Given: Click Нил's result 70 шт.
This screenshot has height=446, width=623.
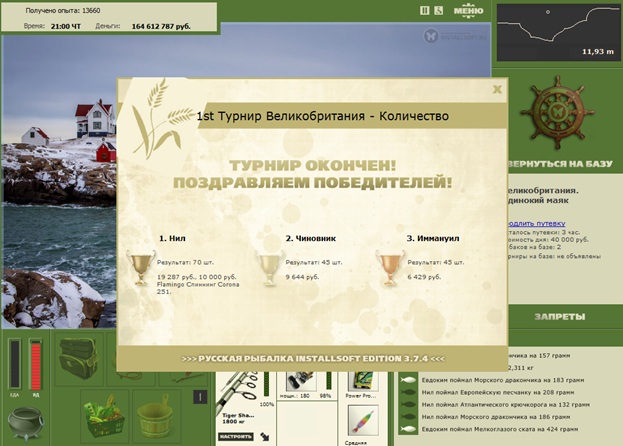Looking at the screenshot, I should click(185, 262).
